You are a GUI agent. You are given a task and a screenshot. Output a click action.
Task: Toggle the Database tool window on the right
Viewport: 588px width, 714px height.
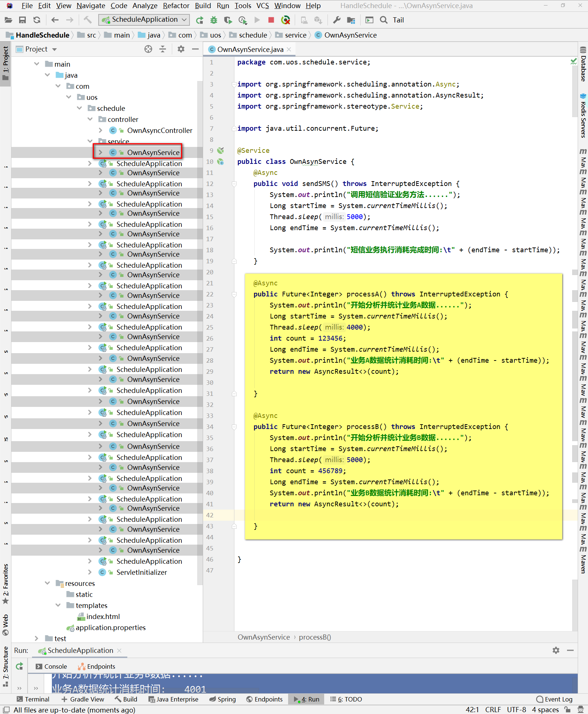coord(583,64)
